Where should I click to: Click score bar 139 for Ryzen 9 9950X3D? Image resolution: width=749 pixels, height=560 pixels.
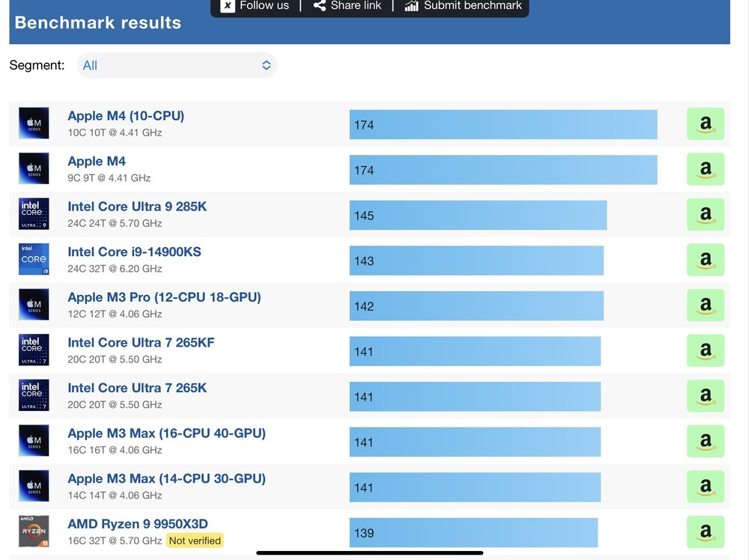(473, 533)
